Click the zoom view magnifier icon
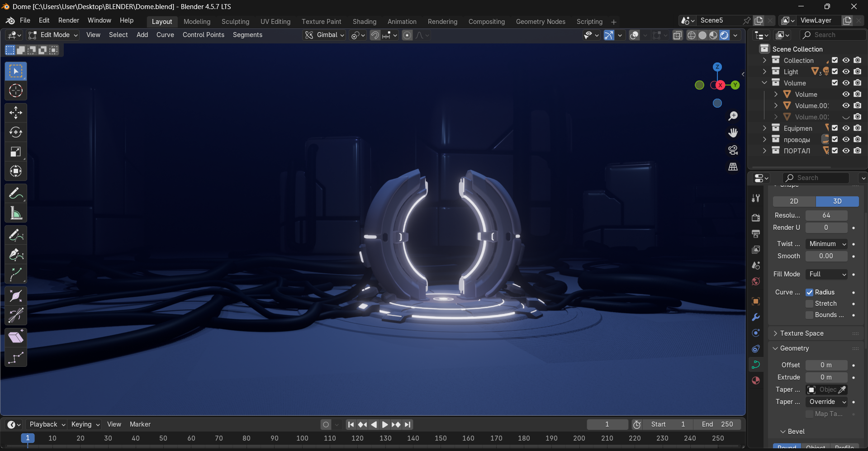This screenshot has width=868, height=451. 733,116
